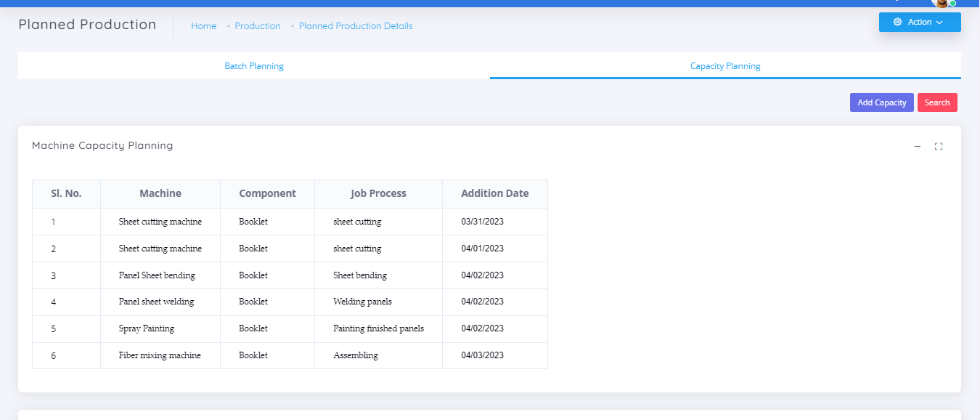
Task: Select Sheet cutting machine in row 1
Action: [160, 222]
